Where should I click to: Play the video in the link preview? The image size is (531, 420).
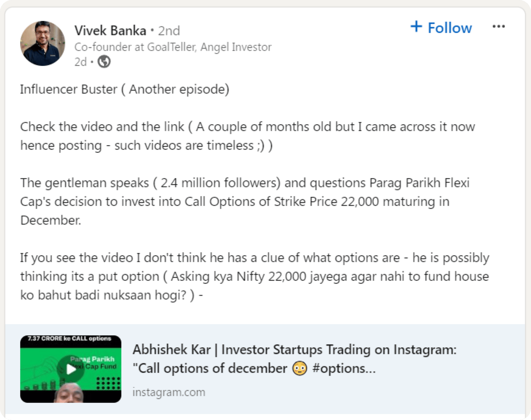tap(71, 369)
